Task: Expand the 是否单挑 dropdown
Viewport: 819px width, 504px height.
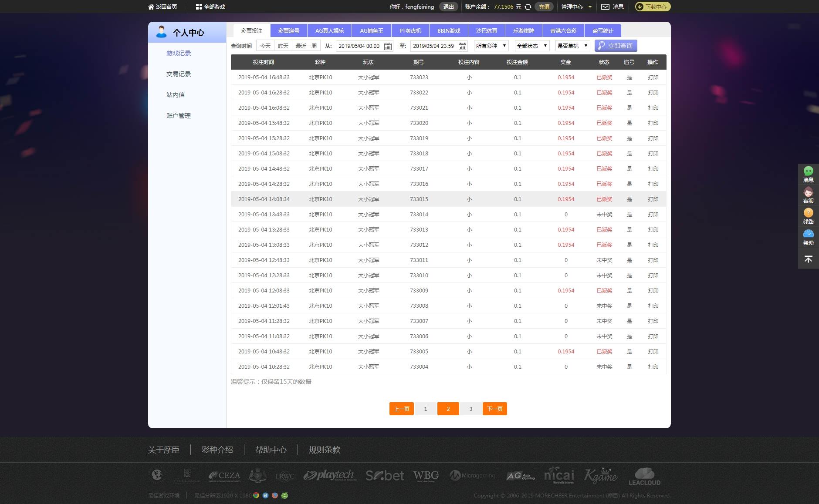Action: [572, 46]
